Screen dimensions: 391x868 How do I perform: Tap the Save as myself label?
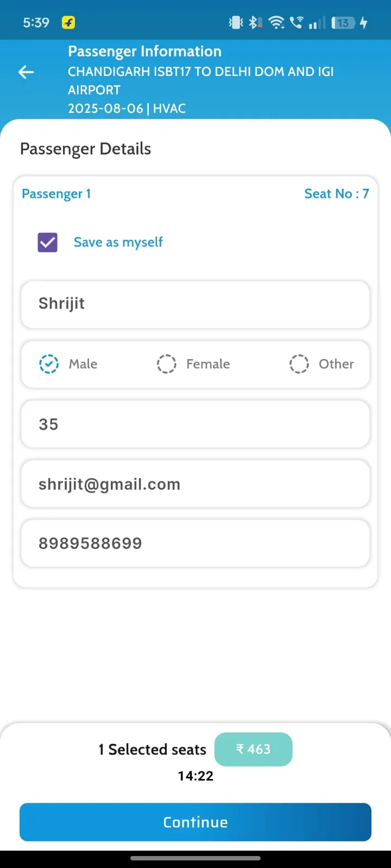[118, 242]
